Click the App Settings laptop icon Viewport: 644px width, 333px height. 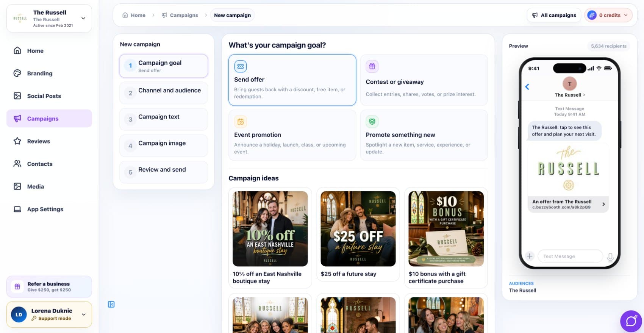17,209
